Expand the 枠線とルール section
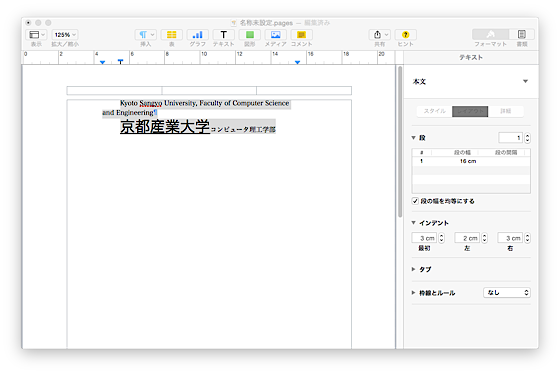 414,293
